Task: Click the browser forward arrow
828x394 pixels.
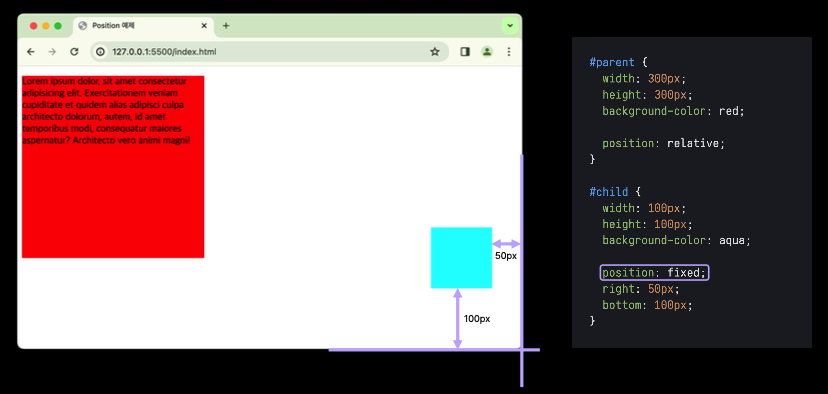Action: pos(52,52)
